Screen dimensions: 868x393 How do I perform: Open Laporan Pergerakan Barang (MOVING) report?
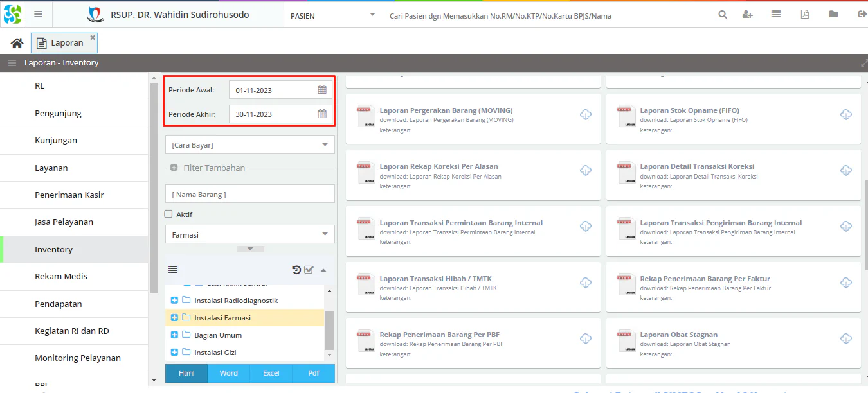click(x=446, y=110)
